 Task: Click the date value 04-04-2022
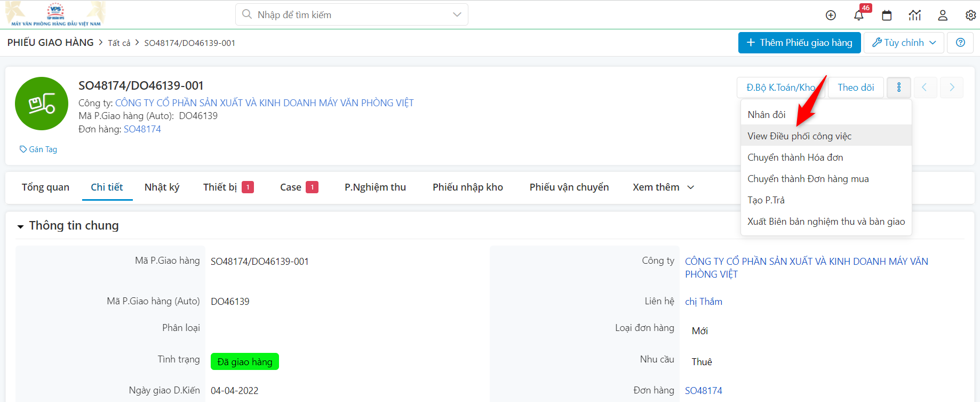235,391
